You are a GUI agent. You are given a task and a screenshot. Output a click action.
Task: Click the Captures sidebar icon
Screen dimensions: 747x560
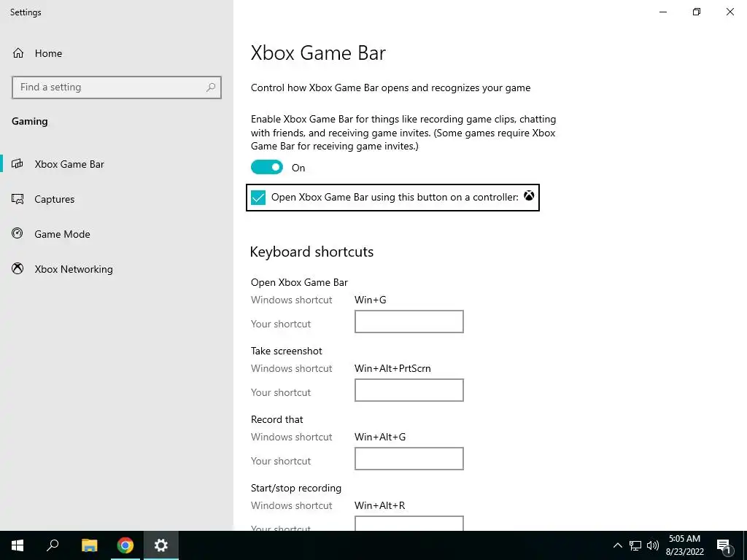pos(18,199)
